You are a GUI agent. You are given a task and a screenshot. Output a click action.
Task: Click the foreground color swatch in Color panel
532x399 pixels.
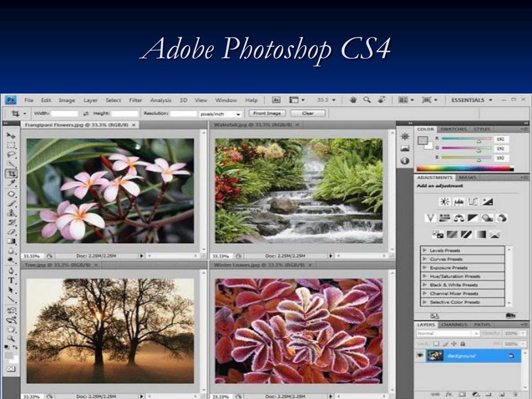pyautogui.click(x=423, y=140)
